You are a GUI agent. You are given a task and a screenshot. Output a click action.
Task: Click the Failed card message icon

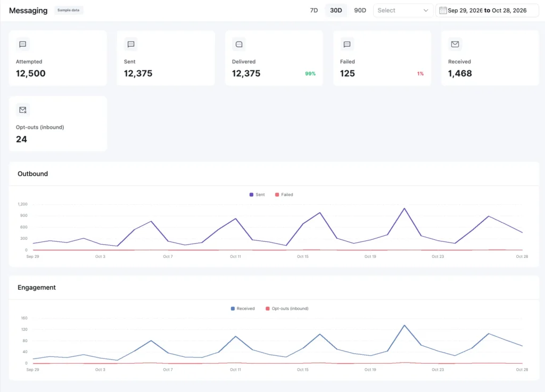347,44
